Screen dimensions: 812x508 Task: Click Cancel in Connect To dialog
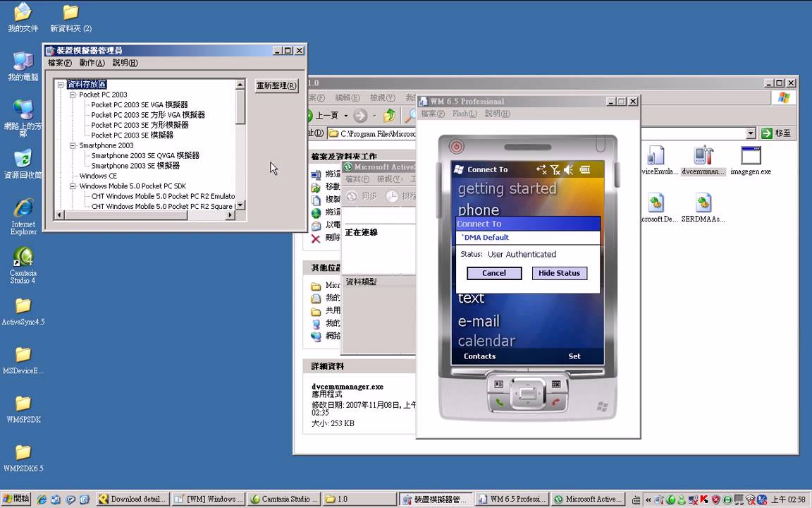tap(494, 273)
